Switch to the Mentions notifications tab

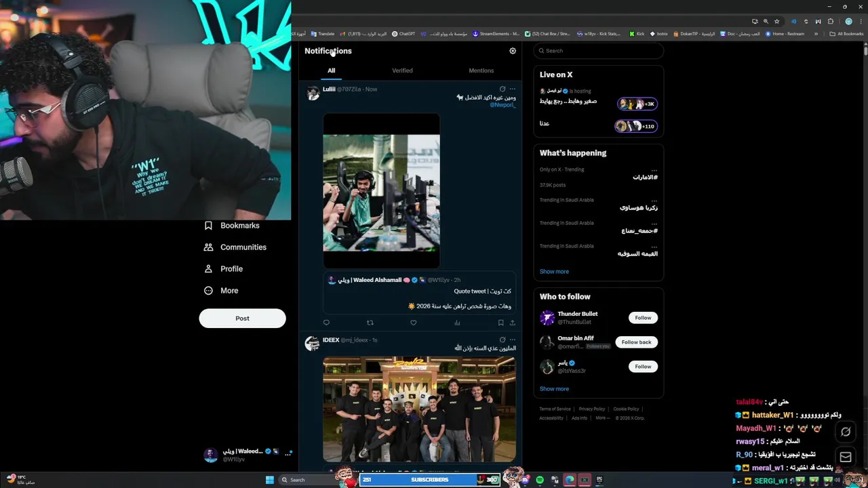point(481,70)
